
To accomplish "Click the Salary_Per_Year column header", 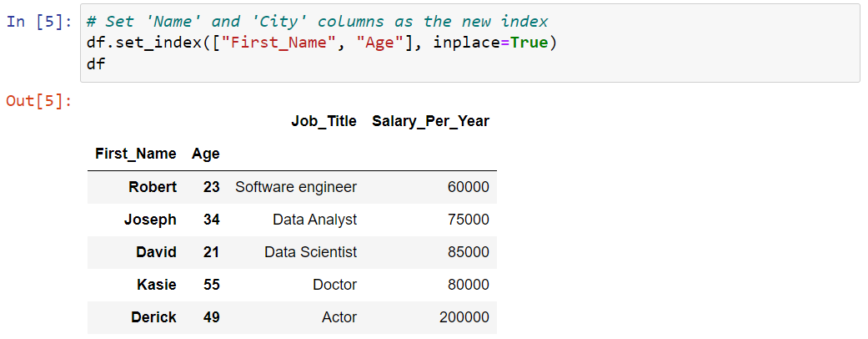I will (431, 121).
